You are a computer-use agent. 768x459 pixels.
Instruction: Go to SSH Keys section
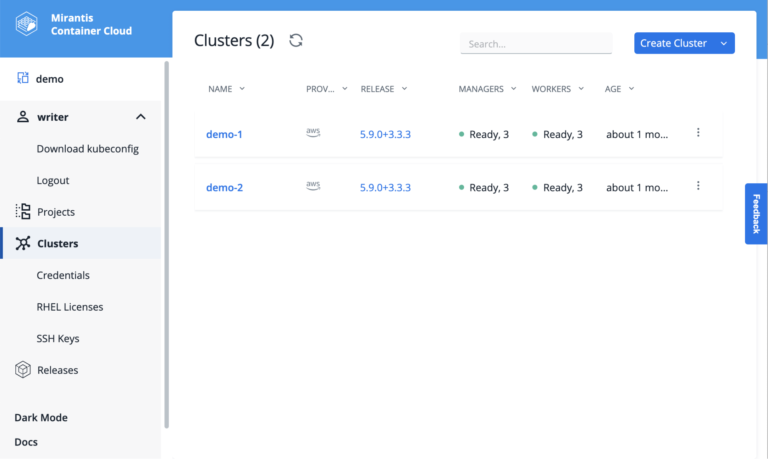(57, 339)
